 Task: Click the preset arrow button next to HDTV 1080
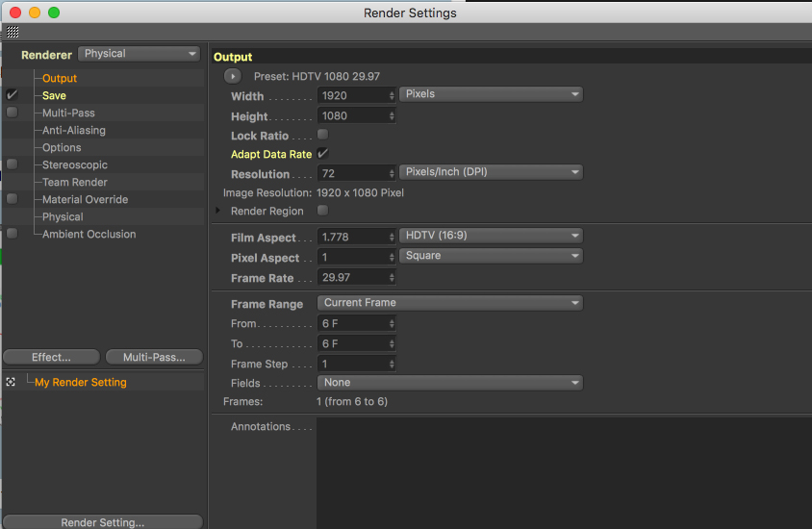tap(233, 76)
